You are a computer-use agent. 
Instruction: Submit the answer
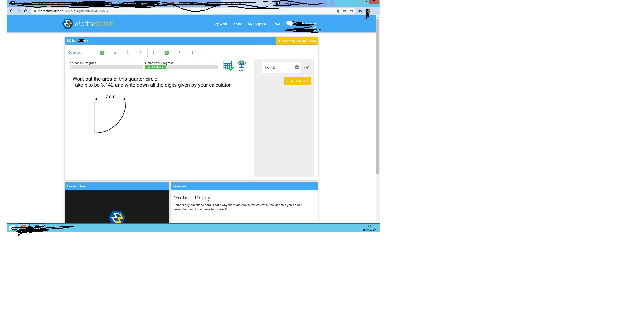tap(298, 81)
